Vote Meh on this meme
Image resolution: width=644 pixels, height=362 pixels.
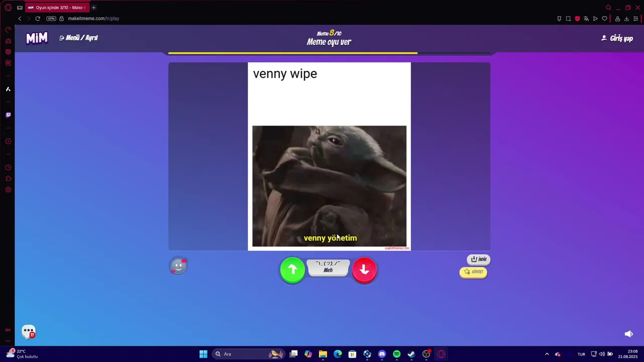tap(328, 267)
